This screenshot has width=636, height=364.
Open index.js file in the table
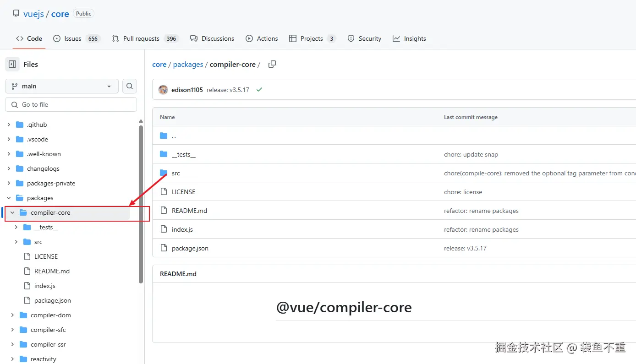(x=182, y=229)
